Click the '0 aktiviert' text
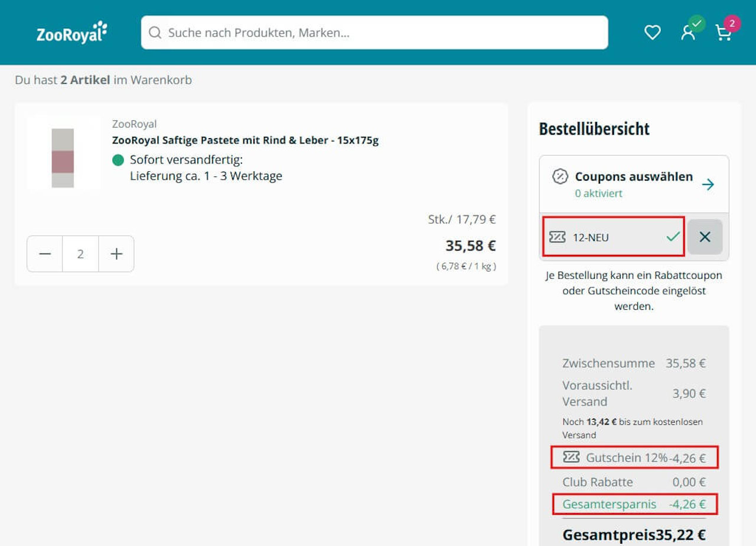The image size is (756, 546). (598, 193)
